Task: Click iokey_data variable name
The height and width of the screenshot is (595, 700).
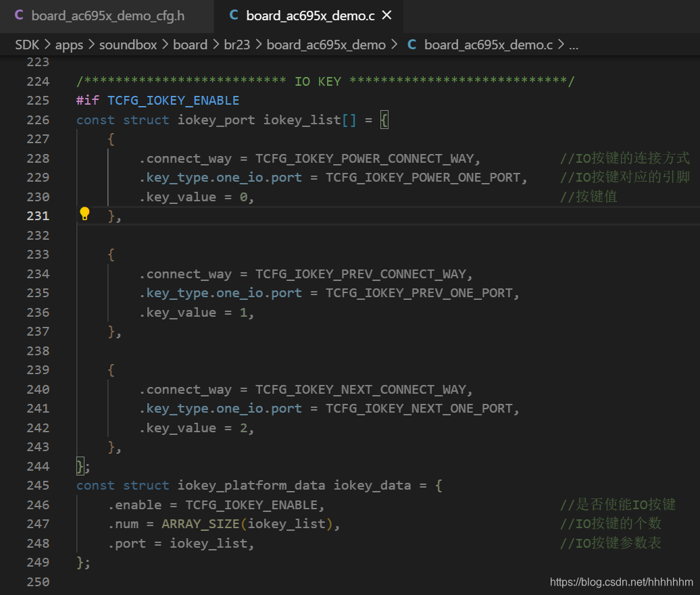Action: click(372, 486)
